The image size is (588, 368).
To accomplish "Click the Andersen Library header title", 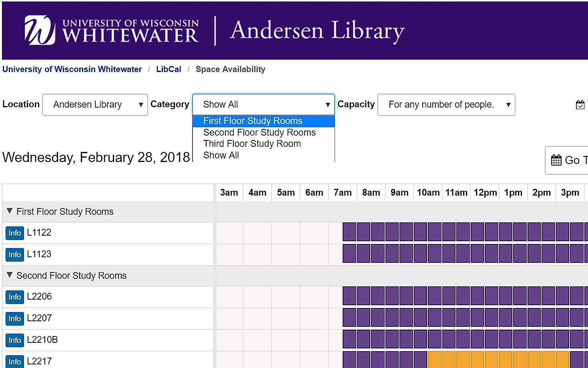I will [x=317, y=31].
